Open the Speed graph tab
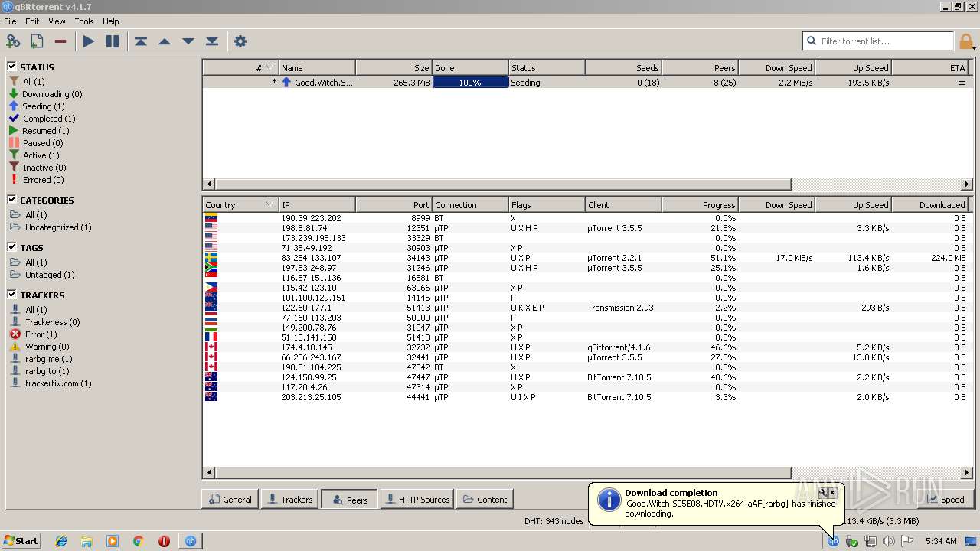 944,500
